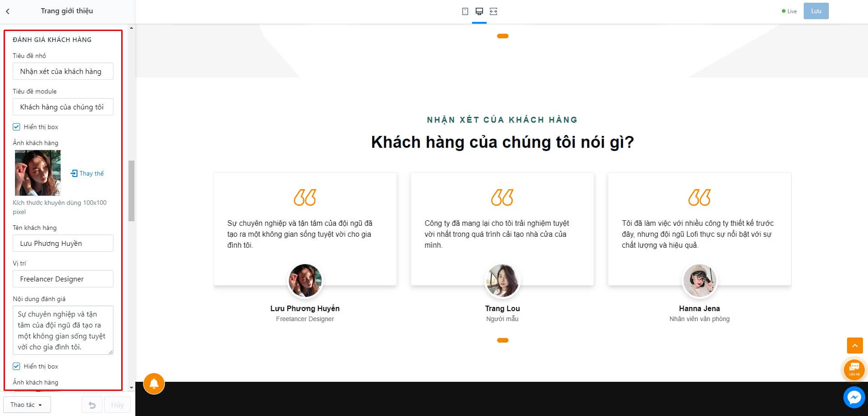Image resolution: width=868 pixels, height=416 pixels.
Task: Switch to full-width preview icon
Action: point(493,11)
